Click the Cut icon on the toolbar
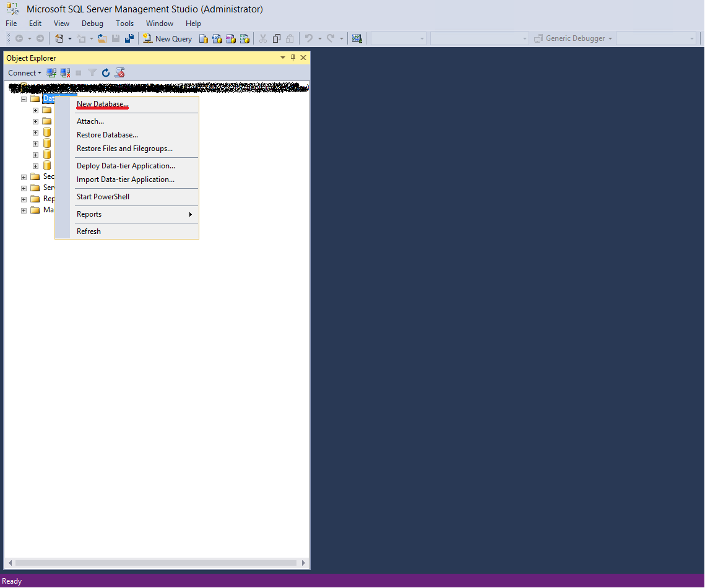The image size is (705, 588). click(262, 38)
